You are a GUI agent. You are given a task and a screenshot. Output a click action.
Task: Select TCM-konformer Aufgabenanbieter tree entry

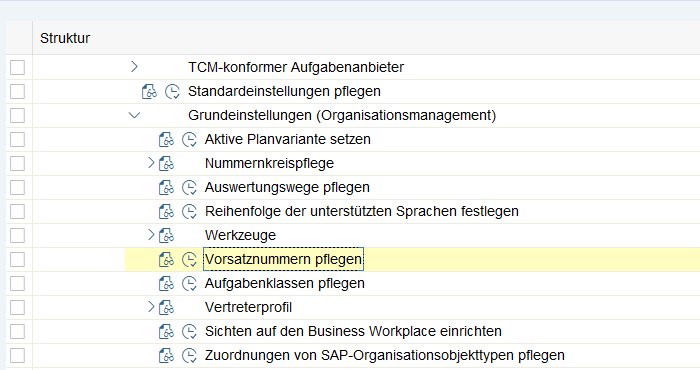coord(296,67)
